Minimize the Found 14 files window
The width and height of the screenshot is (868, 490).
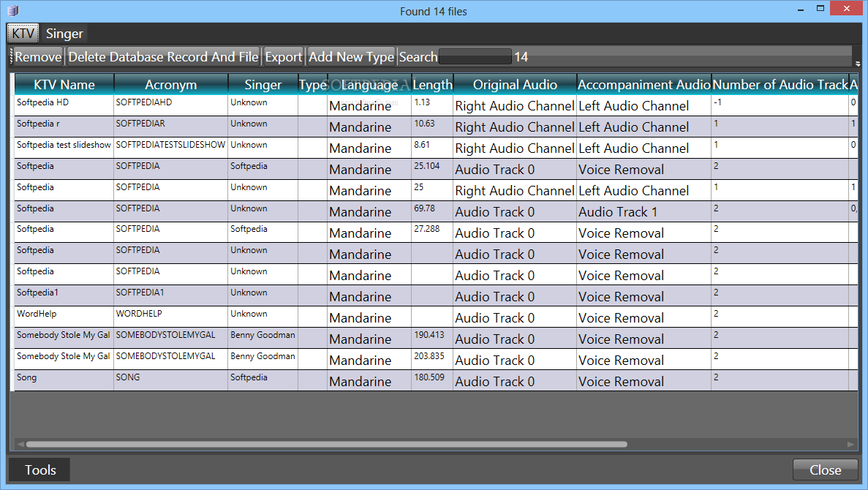pyautogui.click(x=801, y=9)
